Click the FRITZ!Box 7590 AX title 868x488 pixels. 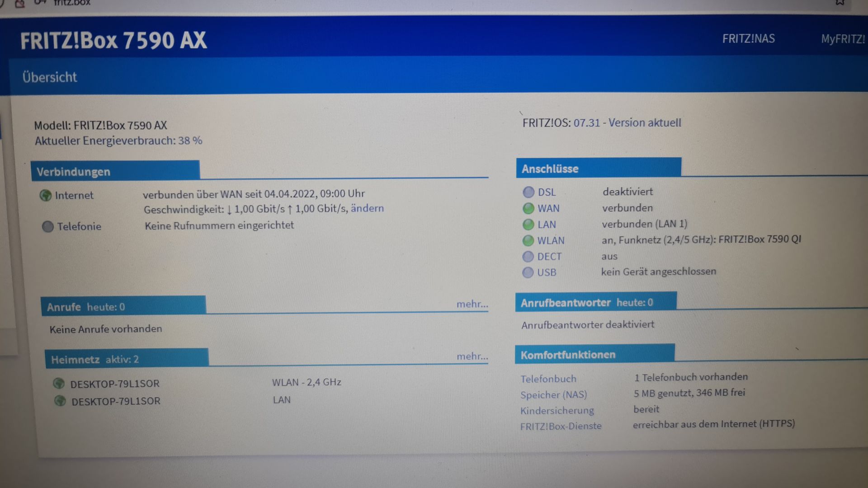(x=113, y=40)
